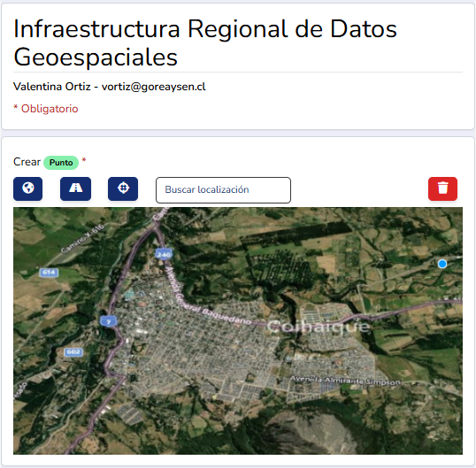
Task: Click the globe satellite view button
Action: pyautogui.click(x=28, y=188)
